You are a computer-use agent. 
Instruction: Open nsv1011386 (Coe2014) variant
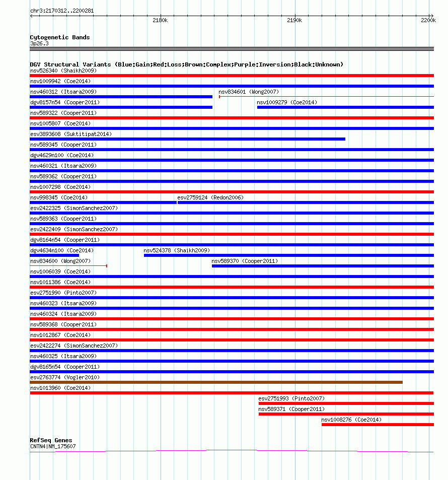point(60,282)
